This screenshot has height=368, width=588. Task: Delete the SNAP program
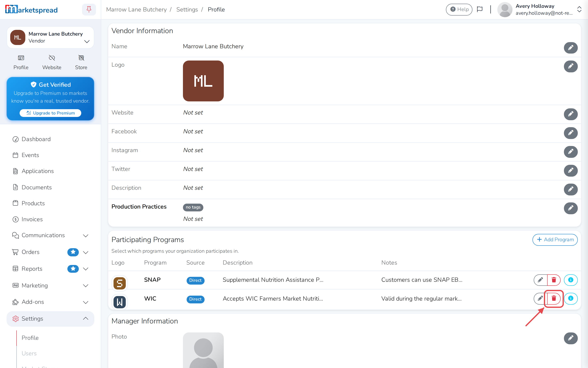554,280
